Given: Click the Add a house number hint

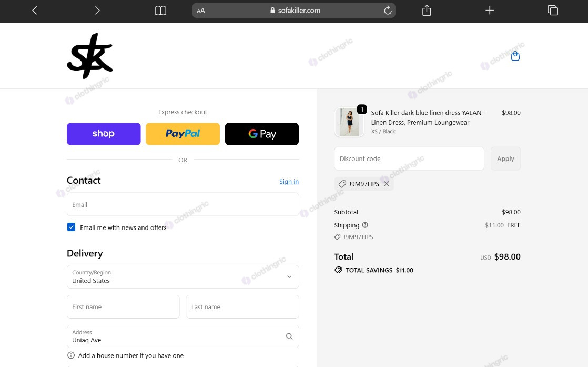Looking at the screenshot, I should [x=131, y=355].
